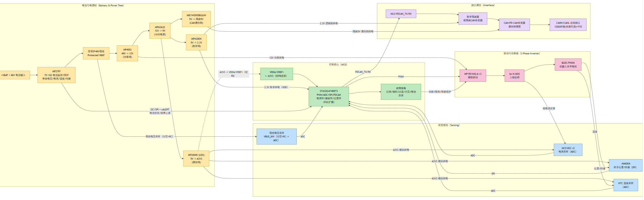Select the BLDC/PMSM motor node
The width and height of the screenshot is (644, 200).
tap(568, 65)
